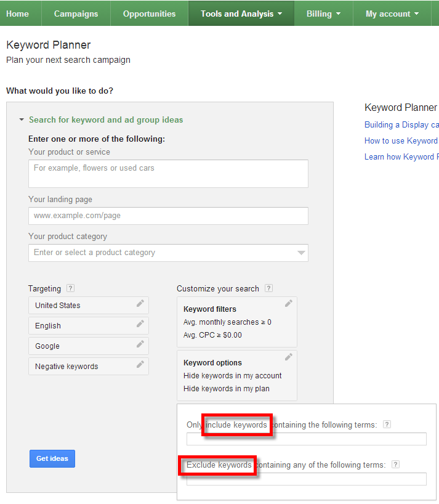Click 'Hide keywords in my account' text

233,376
